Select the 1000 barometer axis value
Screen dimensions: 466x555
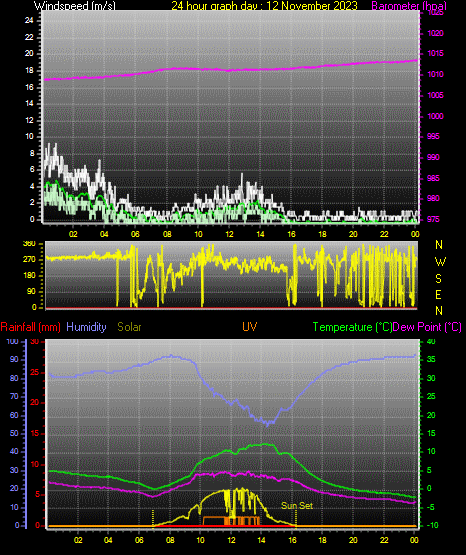pyautogui.click(x=435, y=116)
